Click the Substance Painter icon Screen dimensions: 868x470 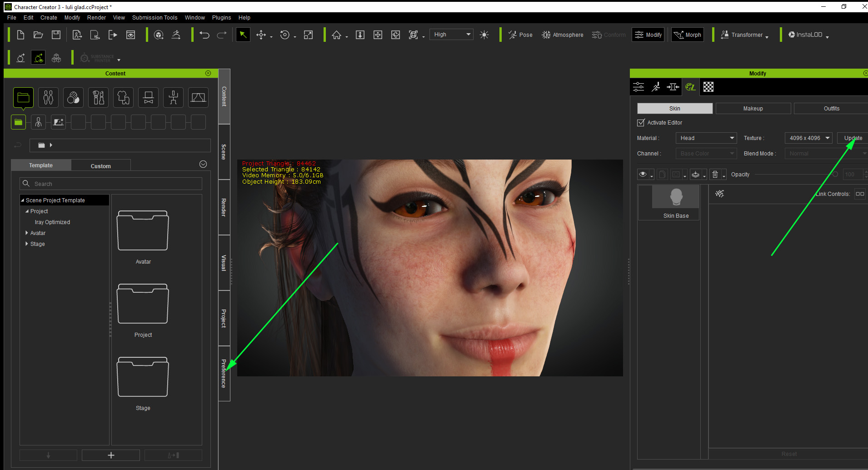click(98, 58)
